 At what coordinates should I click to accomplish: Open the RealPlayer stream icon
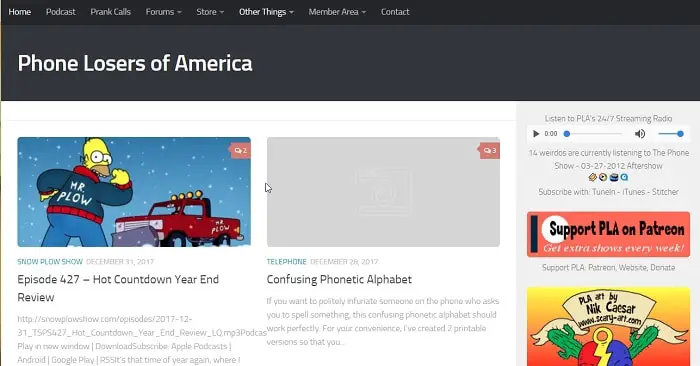pyautogui.click(x=614, y=177)
